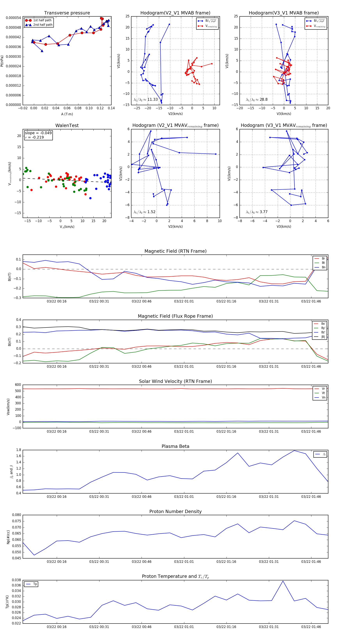Select B/√μ0ρ legend entry in V3_V1 MVAB hodogram

click(x=316, y=21)
